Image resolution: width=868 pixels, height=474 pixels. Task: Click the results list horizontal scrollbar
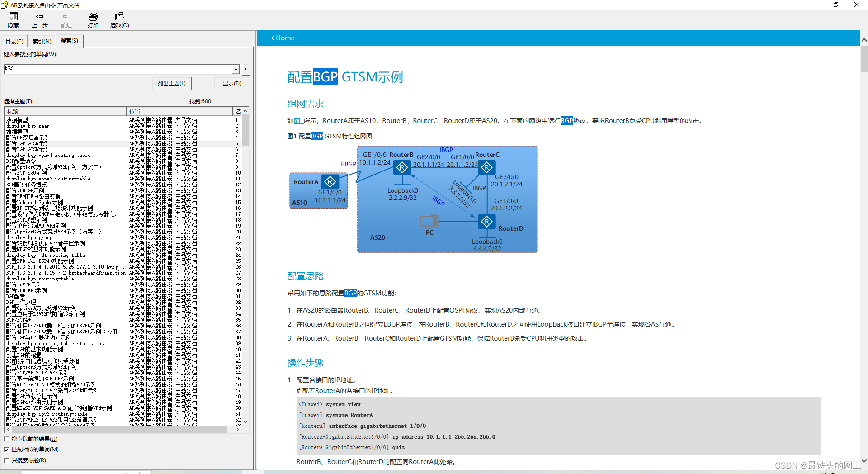click(119, 430)
